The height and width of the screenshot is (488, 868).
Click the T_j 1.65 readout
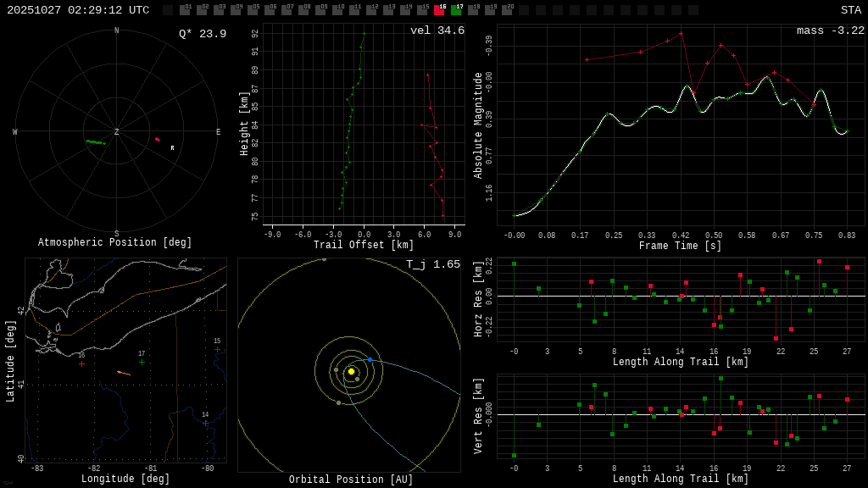coord(434,264)
